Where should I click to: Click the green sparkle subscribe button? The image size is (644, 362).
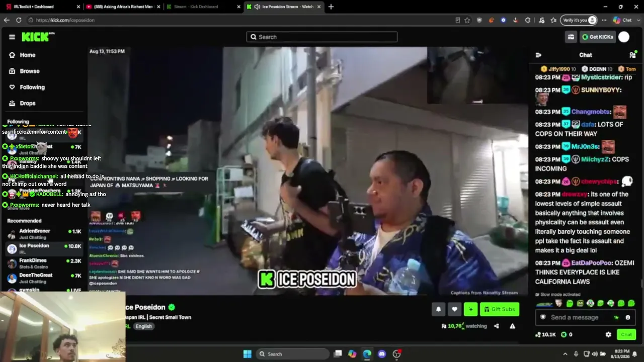click(470, 309)
